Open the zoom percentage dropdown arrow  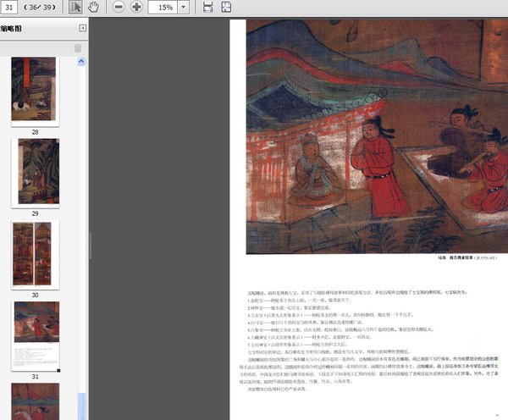point(184,7)
